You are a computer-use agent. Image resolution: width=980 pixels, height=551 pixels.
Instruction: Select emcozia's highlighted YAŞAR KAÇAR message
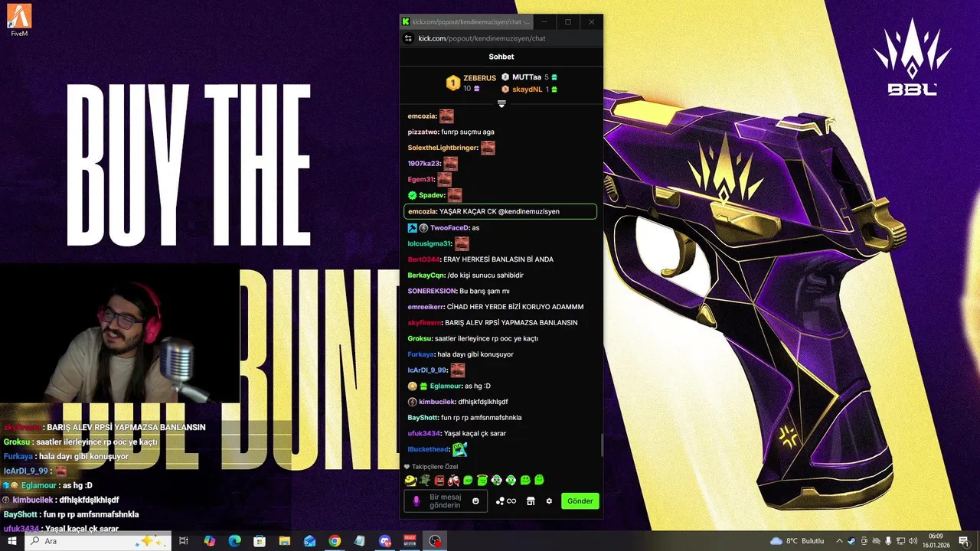tap(500, 211)
